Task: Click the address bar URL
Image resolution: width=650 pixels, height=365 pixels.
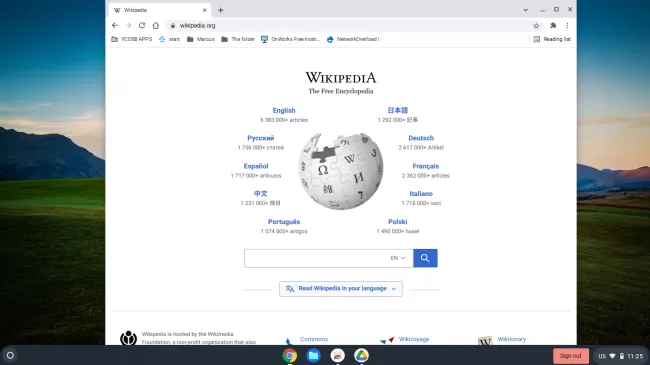Action: (x=197, y=26)
